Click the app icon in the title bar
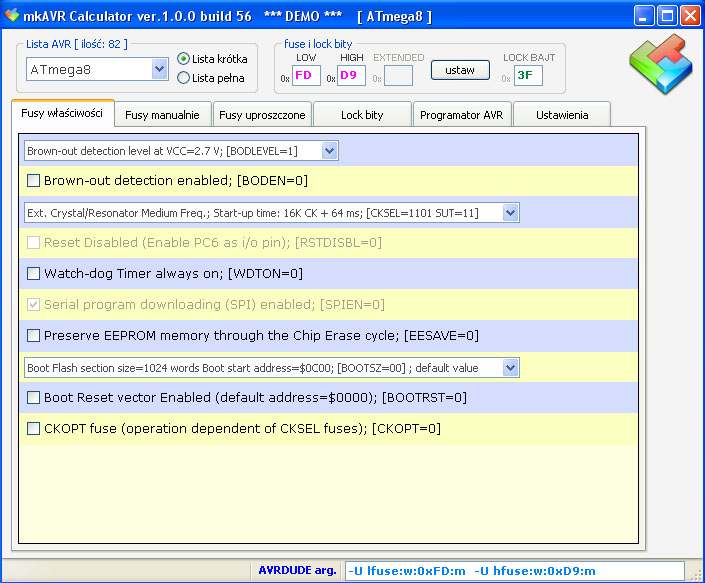Screen dimensions: 705x583 click(x=12, y=16)
